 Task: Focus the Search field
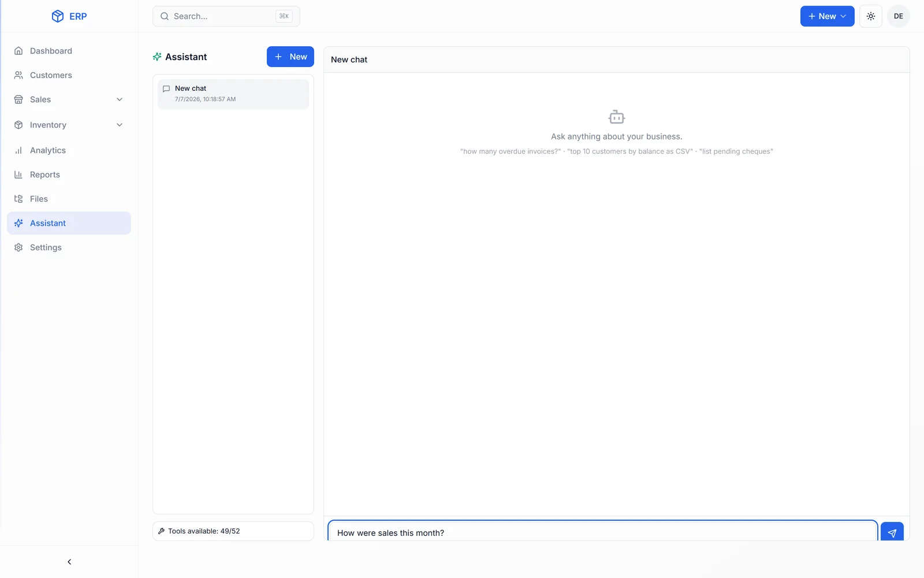coord(226,16)
